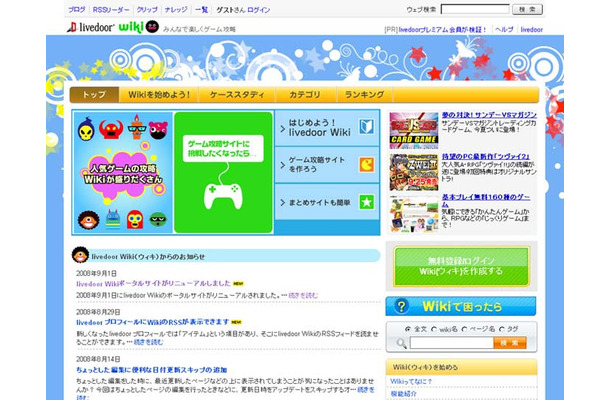Open the ナレッジ link
Viewport: 610px width, 400px height.
(x=176, y=10)
